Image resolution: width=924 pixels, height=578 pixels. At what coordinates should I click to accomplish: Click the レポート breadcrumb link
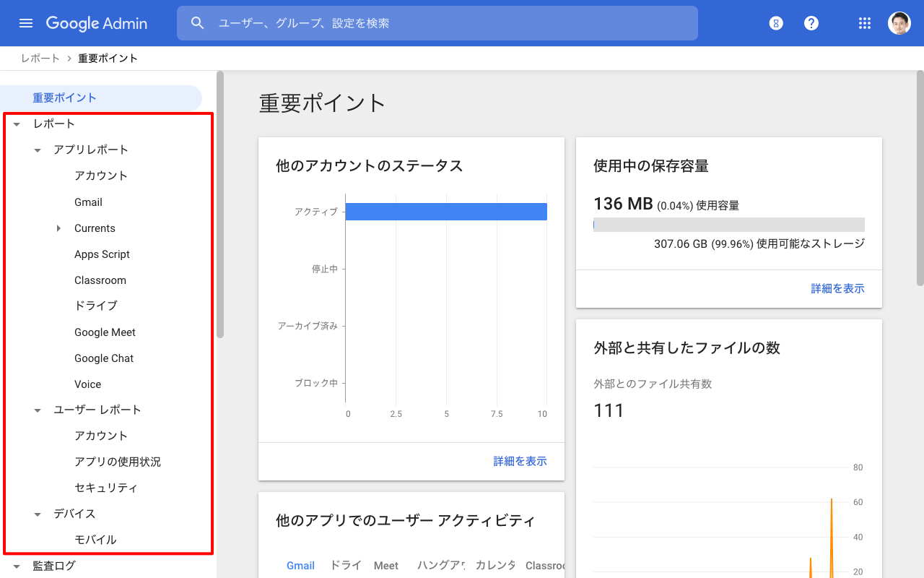[40, 58]
